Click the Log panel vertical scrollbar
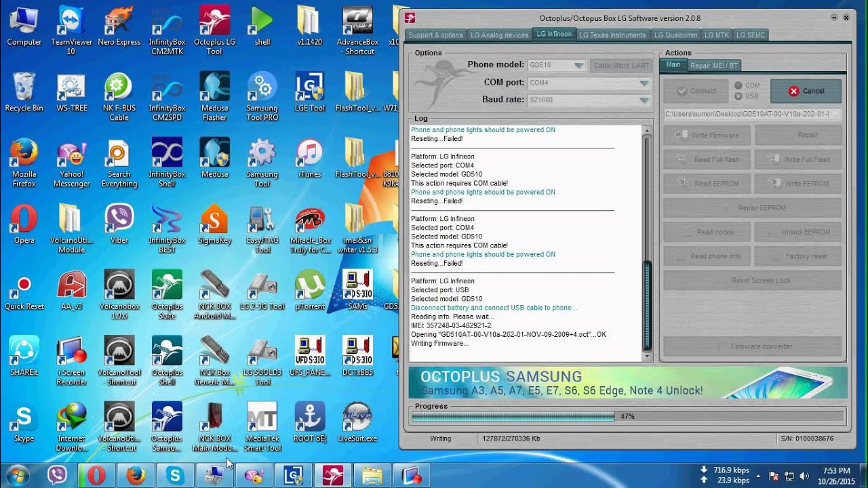The width and height of the screenshot is (868, 488). coord(647,243)
